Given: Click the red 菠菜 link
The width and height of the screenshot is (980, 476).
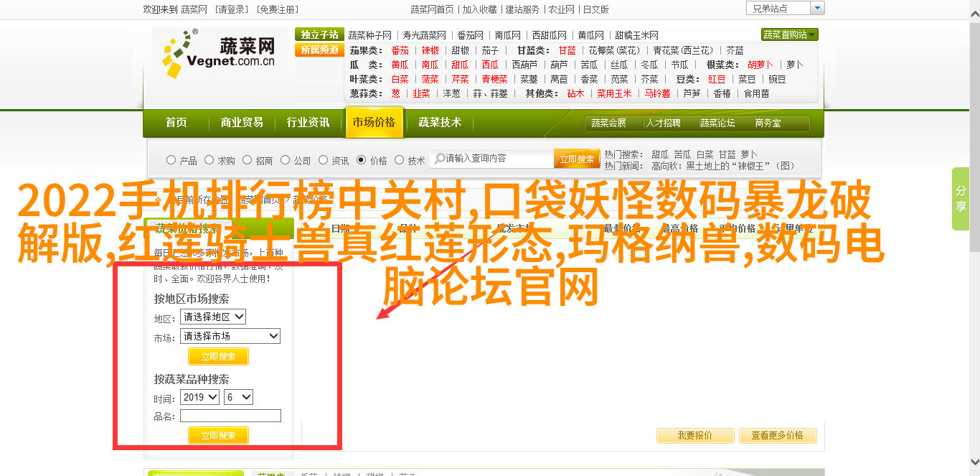Looking at the screenshot, I should 430,79.
